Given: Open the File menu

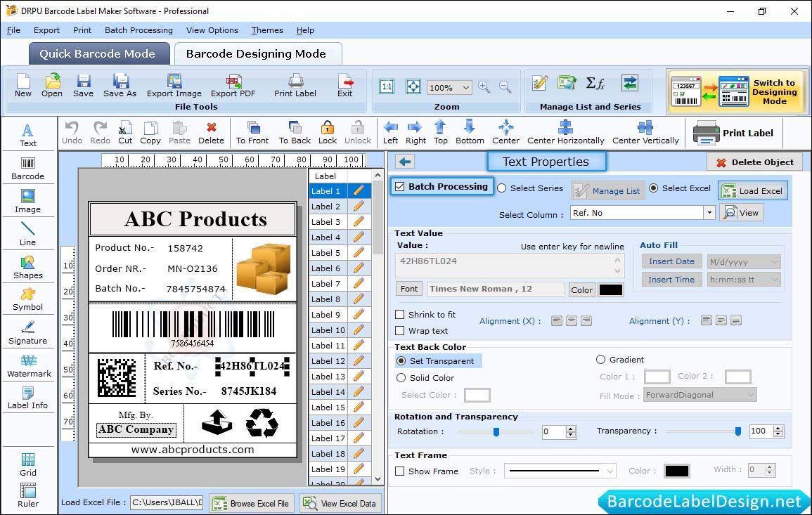Looking at the screenshot, I should tap(13, 30).
